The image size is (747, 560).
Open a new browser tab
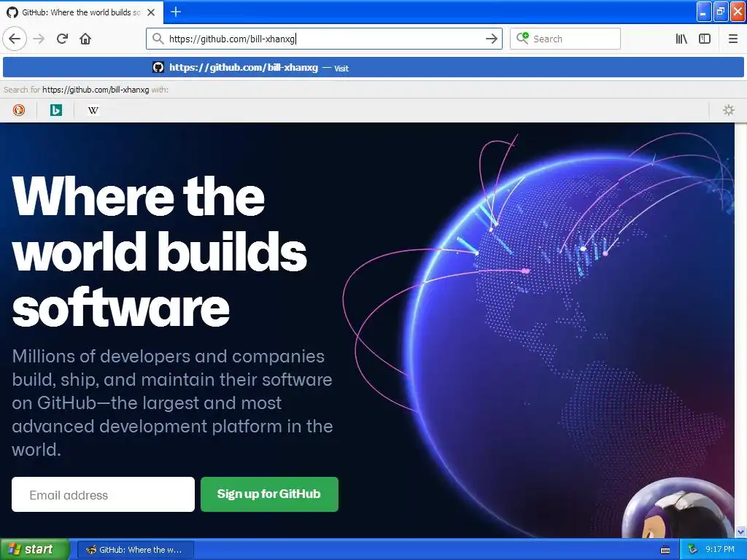(x=176, y=12)
